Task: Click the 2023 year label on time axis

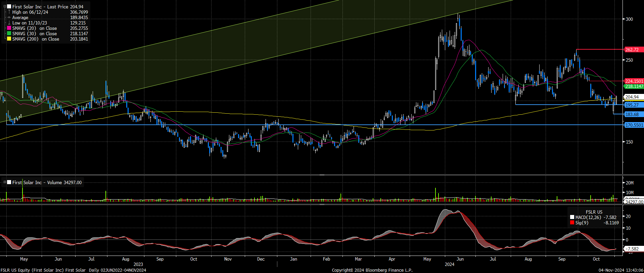Action: coord(138,264)
